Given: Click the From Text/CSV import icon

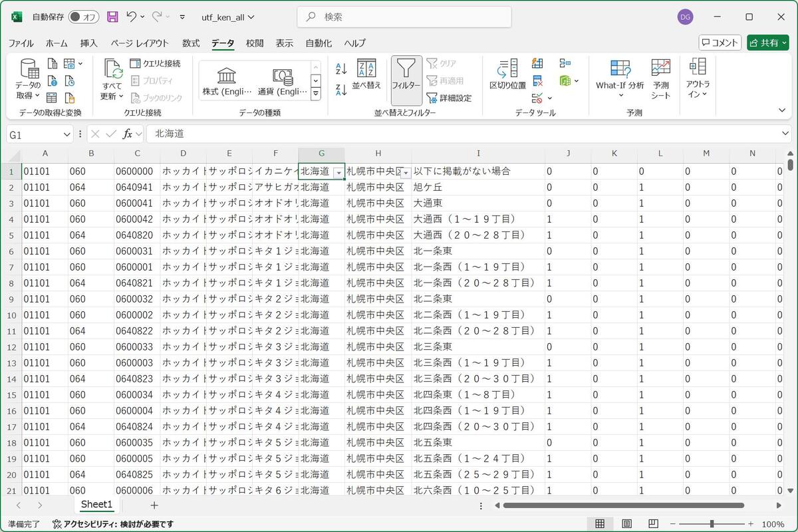Looking at the screenshot, I should pos(53,64).
